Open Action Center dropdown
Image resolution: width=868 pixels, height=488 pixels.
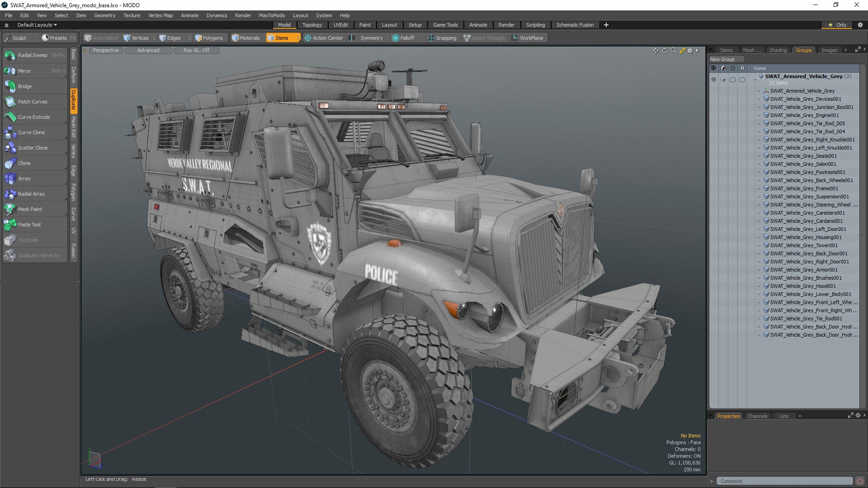point(324,38)
